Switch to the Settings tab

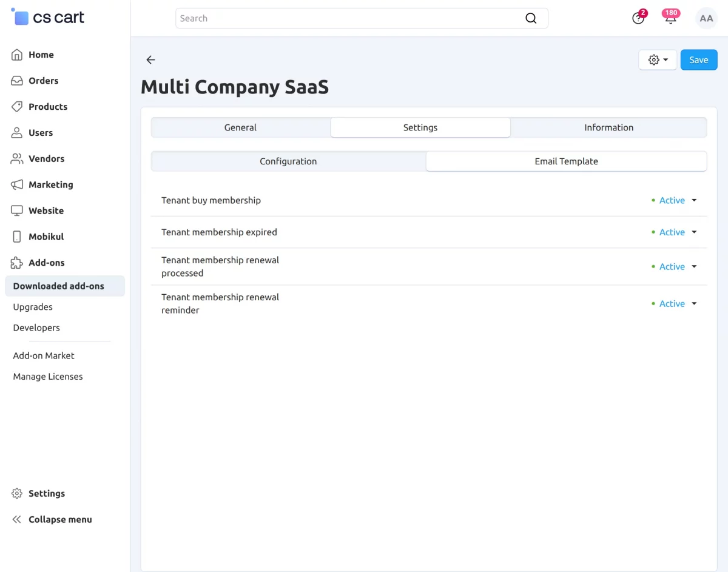420,127
